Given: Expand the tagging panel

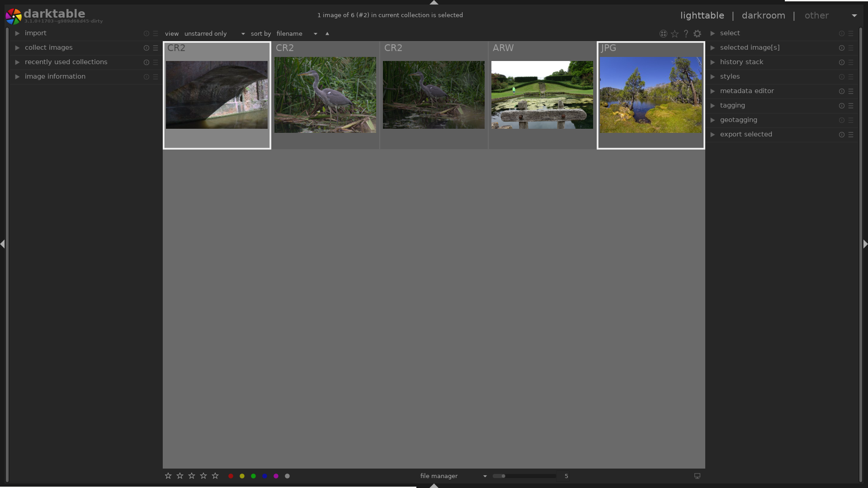Looking at the screenshot, I should [732, 105].
